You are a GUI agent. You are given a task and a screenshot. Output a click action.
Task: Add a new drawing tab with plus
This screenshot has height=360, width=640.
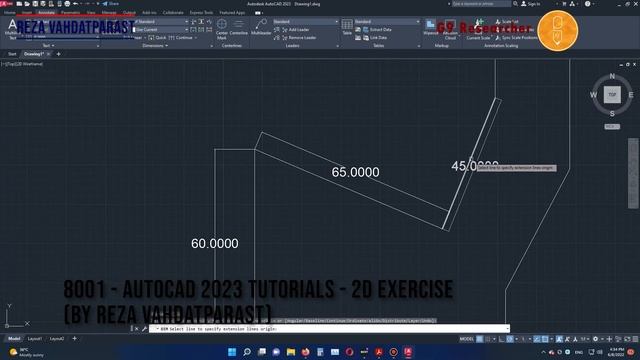click(x=58, y=54)
